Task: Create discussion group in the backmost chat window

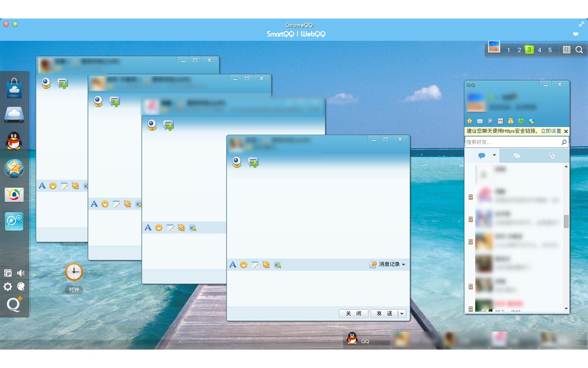Action: [x=62, y=83]
